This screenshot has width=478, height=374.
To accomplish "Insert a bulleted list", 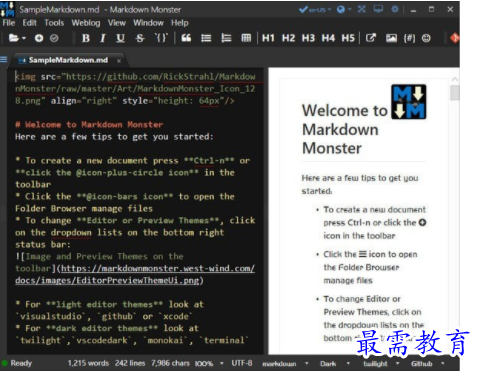I will (206, 38).
